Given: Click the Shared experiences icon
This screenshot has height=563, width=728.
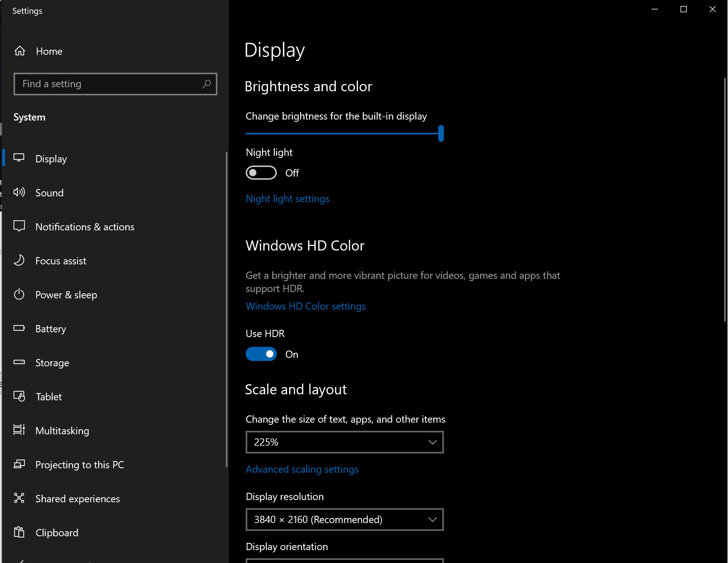Looking at the screenshot, I should point(19,498).
